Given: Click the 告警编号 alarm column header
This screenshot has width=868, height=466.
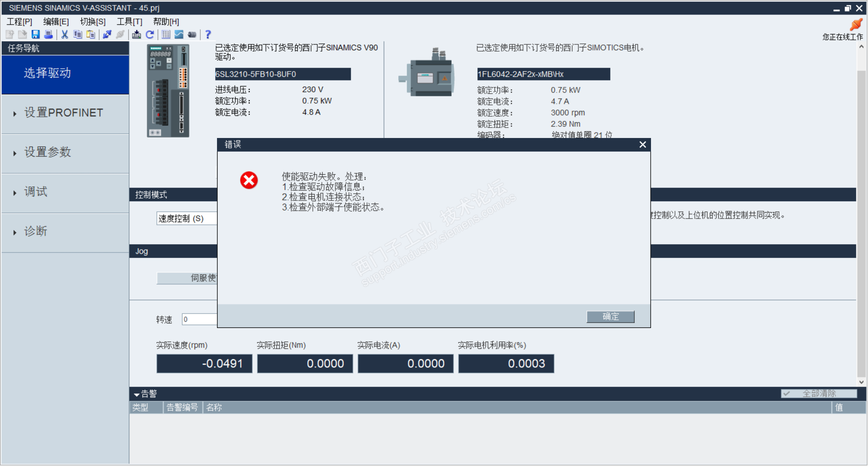Looking at the screenshot, I should 182,408.
